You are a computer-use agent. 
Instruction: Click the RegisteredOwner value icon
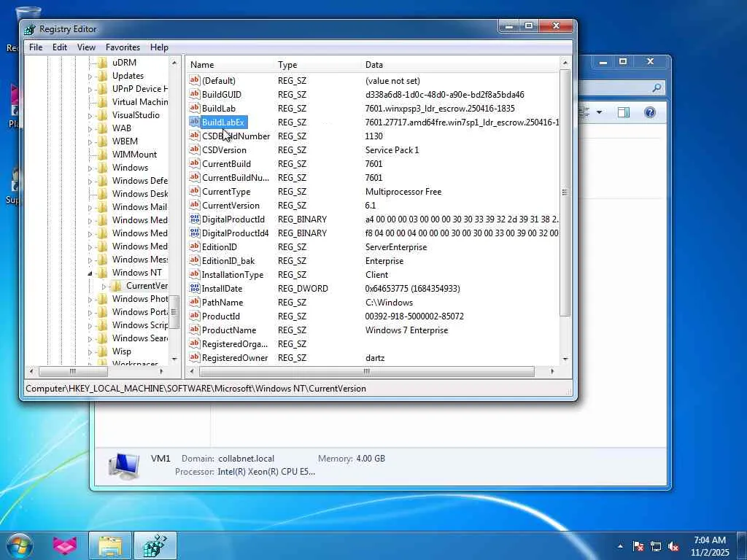coord(194,357)
